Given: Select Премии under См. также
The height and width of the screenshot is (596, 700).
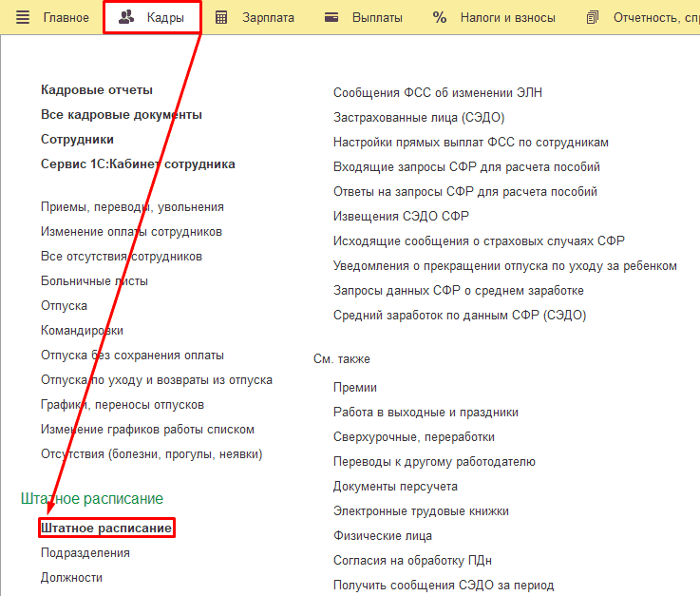Looking at the screenshot, I should [355, 387].
